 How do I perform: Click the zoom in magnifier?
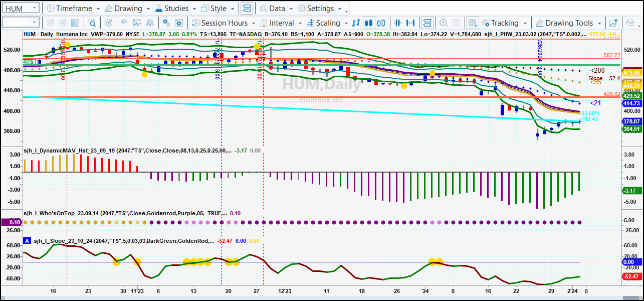(x=444, y=23)
